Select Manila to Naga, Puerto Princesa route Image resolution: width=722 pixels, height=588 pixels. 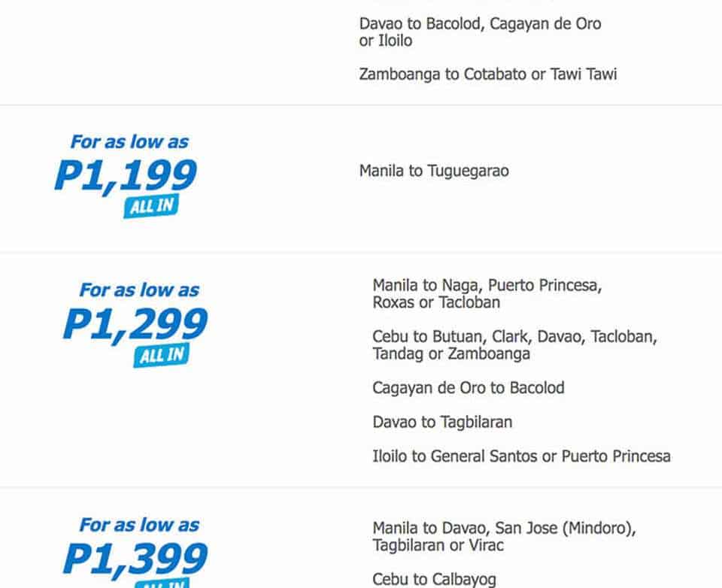click(487, 294)
